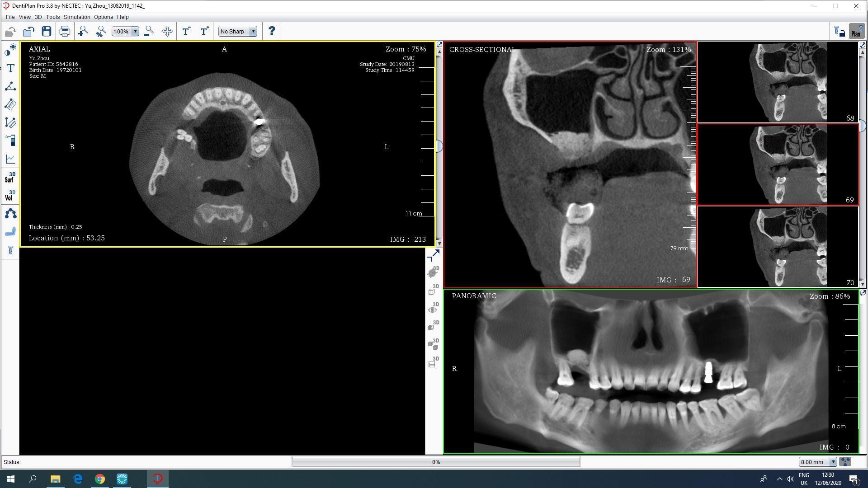868x488 pixels.
Task: Click the zoom percent magnifier icon
Action: (101, 31)
